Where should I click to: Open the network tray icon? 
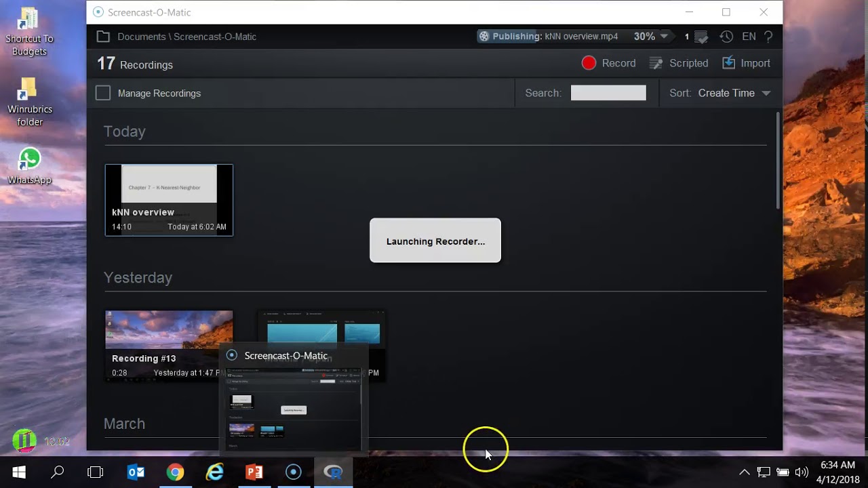(x=764, y=472)
